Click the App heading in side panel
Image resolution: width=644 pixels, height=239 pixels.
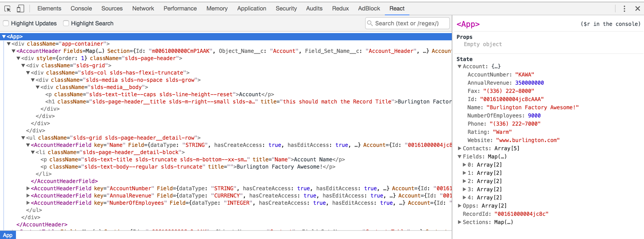468,24
